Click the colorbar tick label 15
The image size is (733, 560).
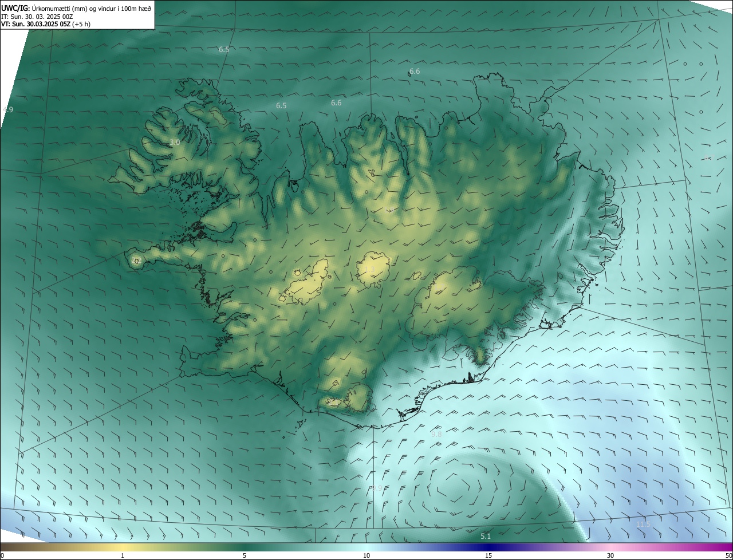coord(488,555)
